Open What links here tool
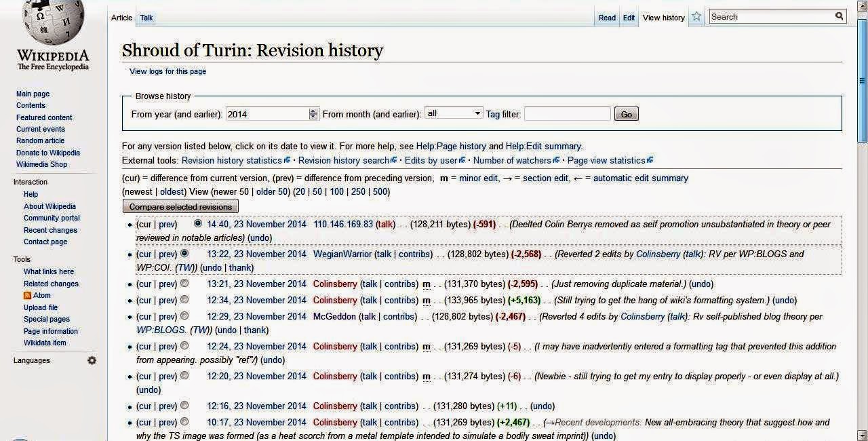868x441 pixels. click(x=49, y=271)
